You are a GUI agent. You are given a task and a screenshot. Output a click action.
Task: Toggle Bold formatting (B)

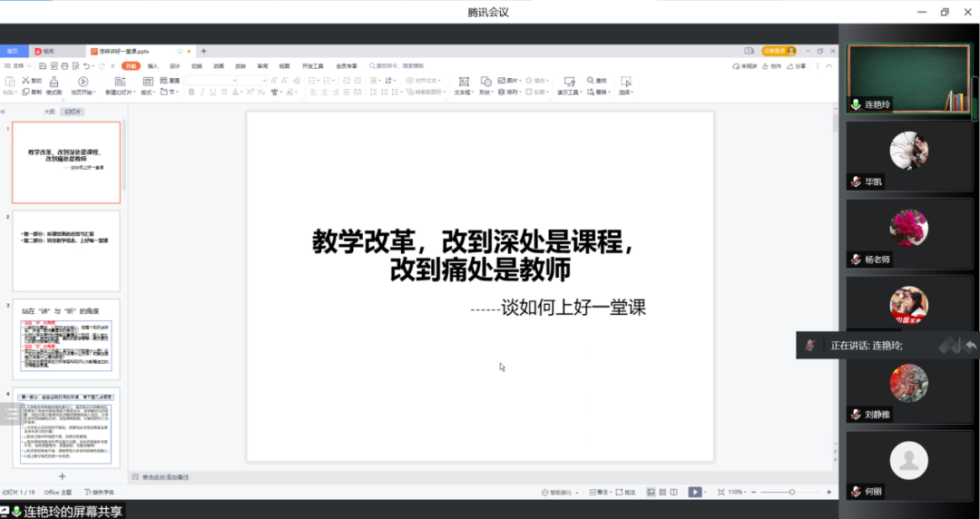[x=191, y=92]
